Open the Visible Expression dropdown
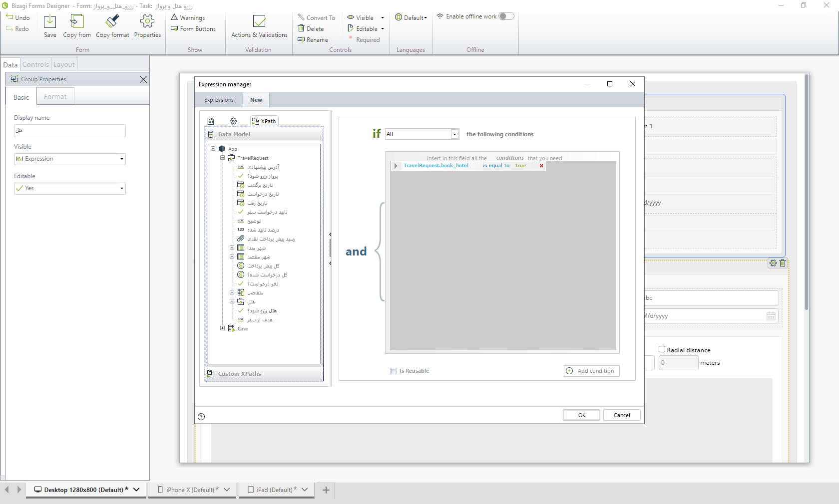Viewport: 839px width, 504px height. click(70, 159)
